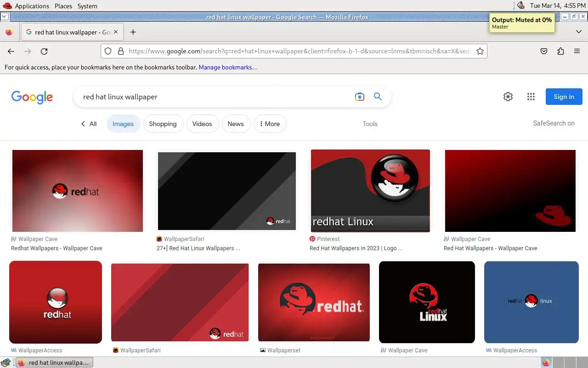Expand the More filters dropdown
Image resolution: width=588 pixels, height=368 pixels.
270,124
